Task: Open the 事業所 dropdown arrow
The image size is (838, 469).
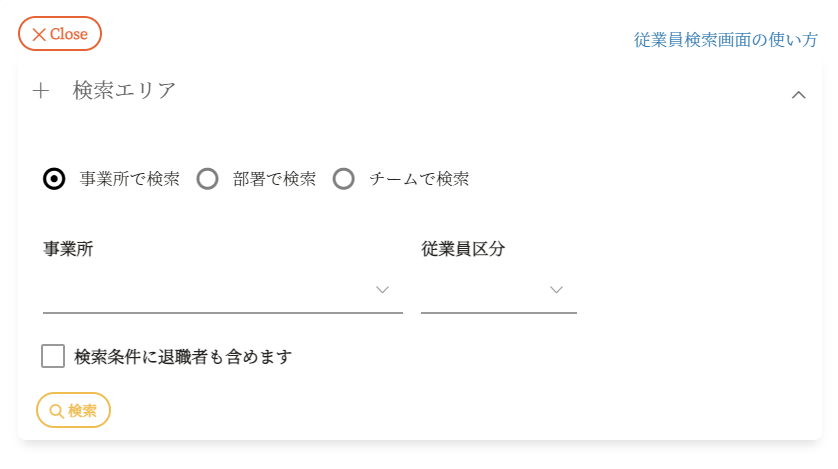Action: tap(382, 290)
